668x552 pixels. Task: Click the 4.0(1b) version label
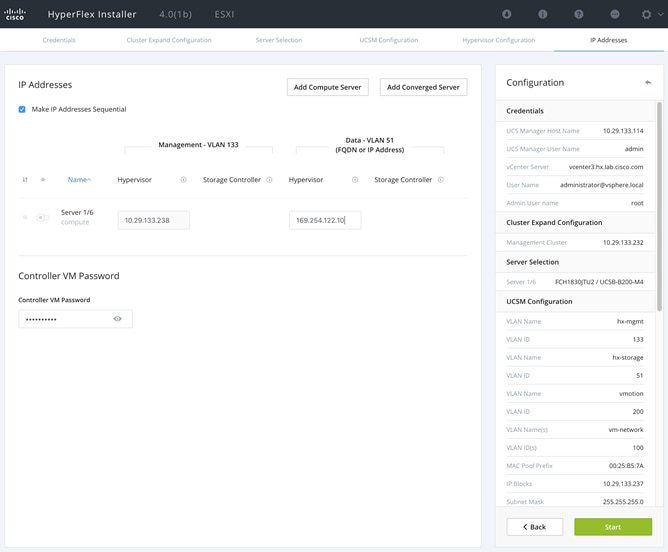click(x=176, y=14)
